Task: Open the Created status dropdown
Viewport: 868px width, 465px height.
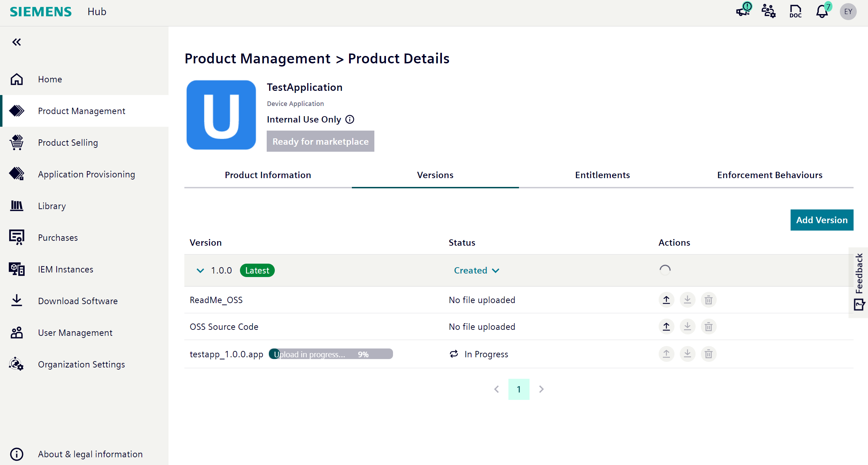Action: pos(476,270)
